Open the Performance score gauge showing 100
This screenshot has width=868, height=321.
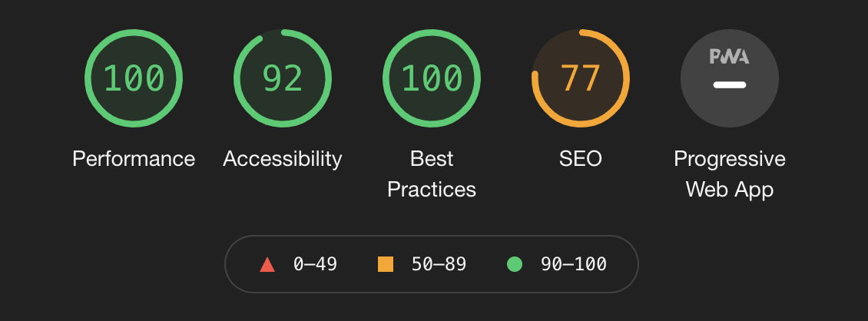pyautogui.click(x=134, y=78)
